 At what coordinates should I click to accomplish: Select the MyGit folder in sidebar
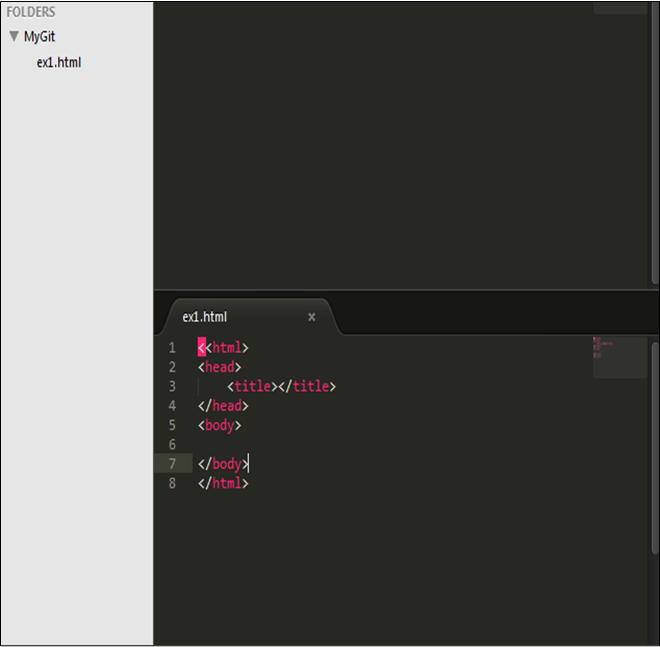[39, 37]
